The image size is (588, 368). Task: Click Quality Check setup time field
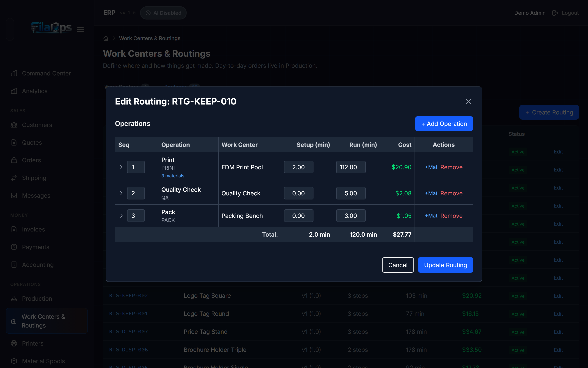pyautogui.click(x=299, y=193)
